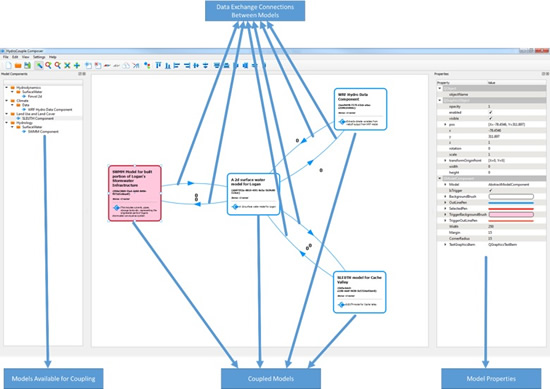The width and height of the screenshot is (550, 389).
Task: Click the first red magnifier zoom icon
Action: (48, 65)
